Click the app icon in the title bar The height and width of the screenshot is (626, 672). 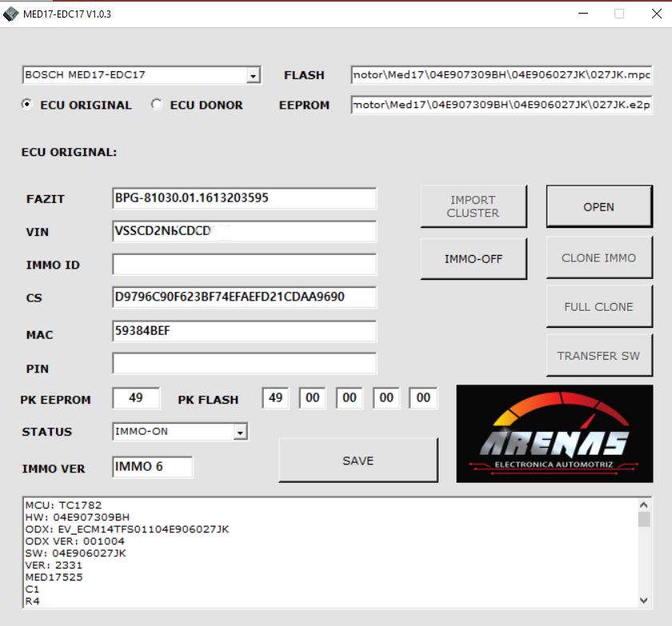tap(11, 14)
